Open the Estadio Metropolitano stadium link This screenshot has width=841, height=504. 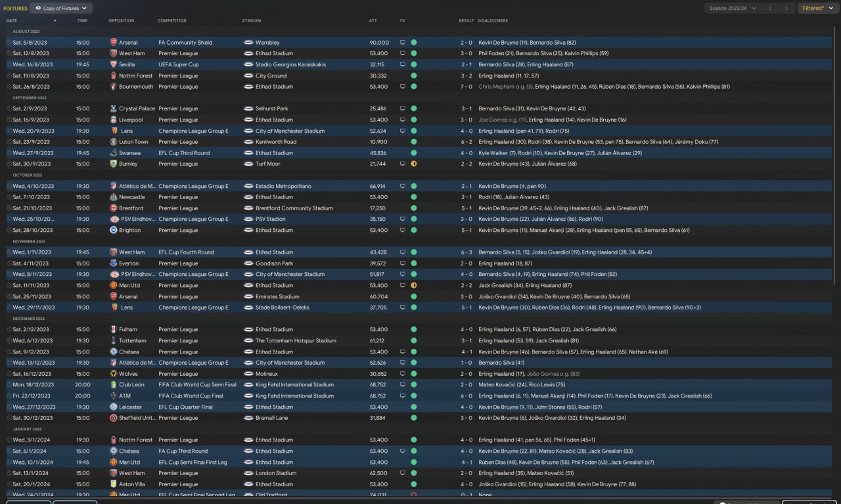(284, 186)
